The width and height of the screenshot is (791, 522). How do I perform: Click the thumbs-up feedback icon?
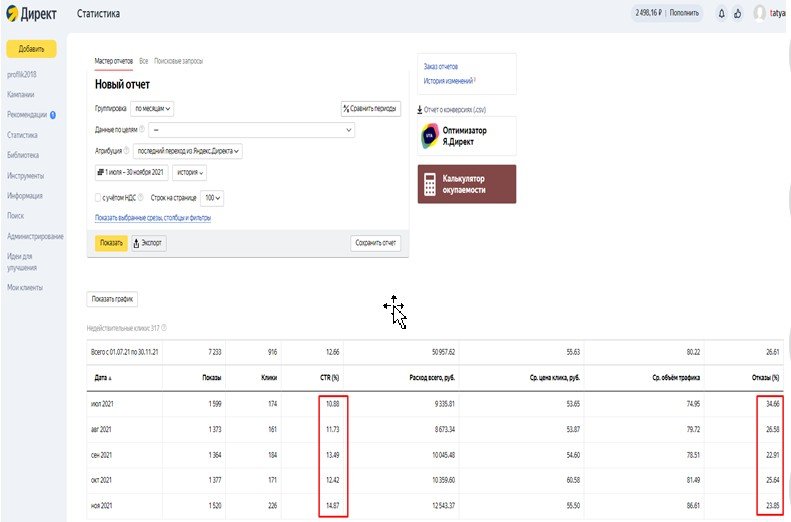[737, 14]
